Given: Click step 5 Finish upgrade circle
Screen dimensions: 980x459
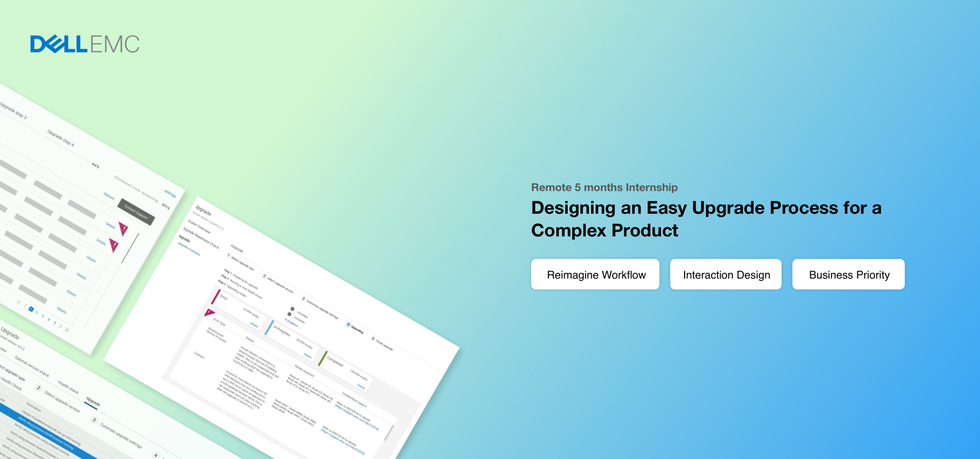Looking at the screenshot, I should pos(373,338).
